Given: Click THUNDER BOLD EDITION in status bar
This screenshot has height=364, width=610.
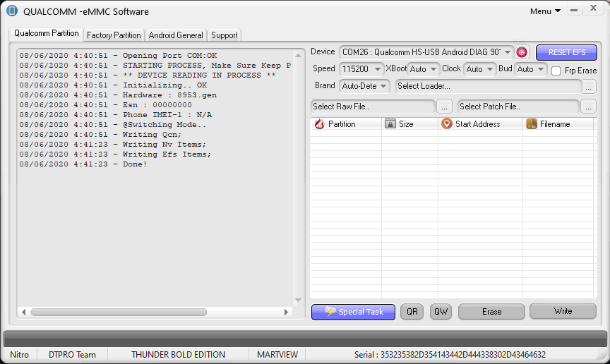Looking at the screenshot, I should [178, 355].
